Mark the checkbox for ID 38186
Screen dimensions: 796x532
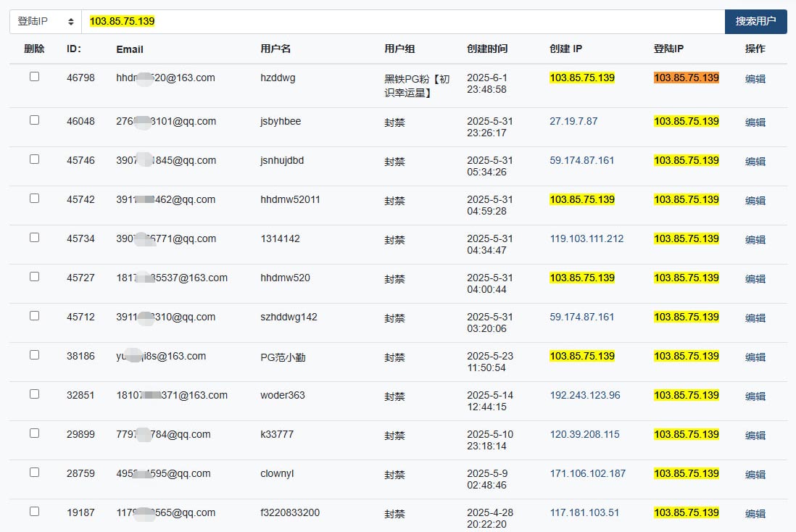click(x=35, y=355)
